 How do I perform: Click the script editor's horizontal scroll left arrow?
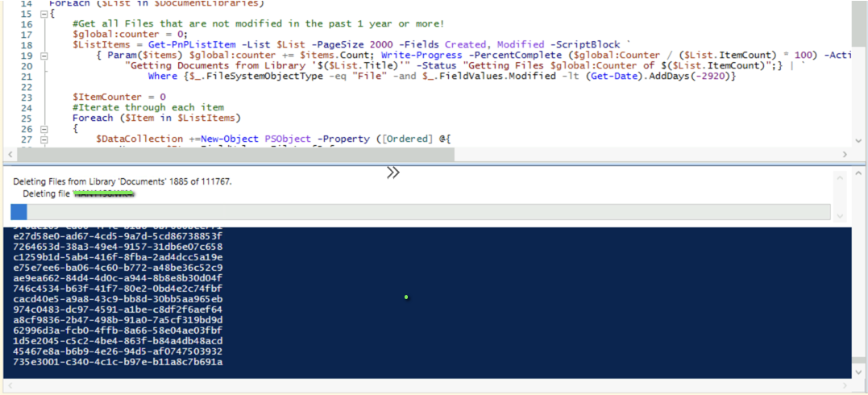(x=9, y=154)
